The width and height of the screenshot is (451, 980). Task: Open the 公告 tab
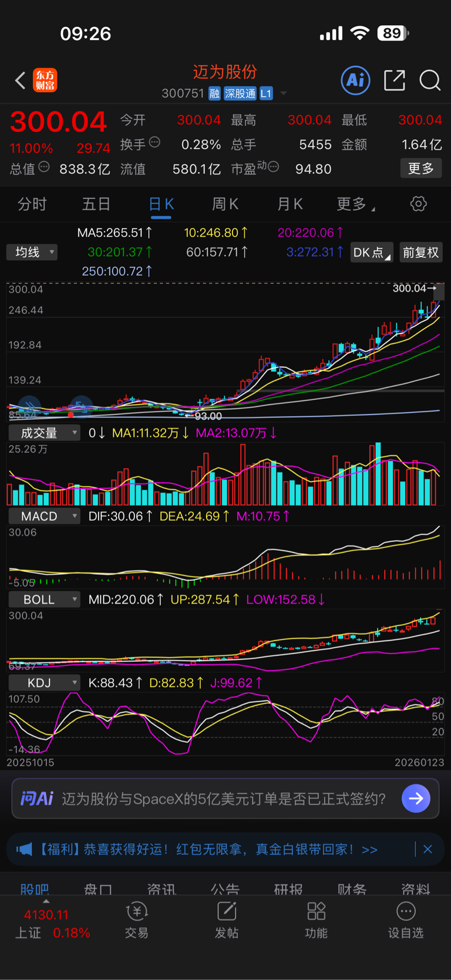(x=225, y=889)
